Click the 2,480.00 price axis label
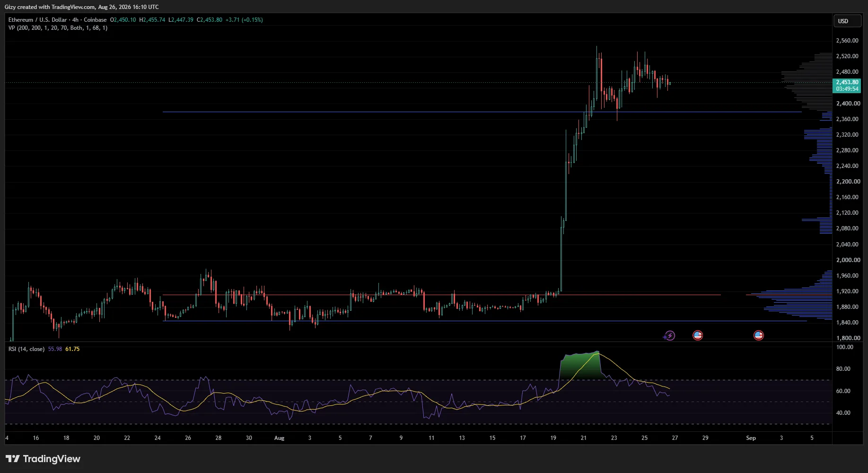Image resolution: width=868 pixels, height=473 pixels. click(847, 72)
